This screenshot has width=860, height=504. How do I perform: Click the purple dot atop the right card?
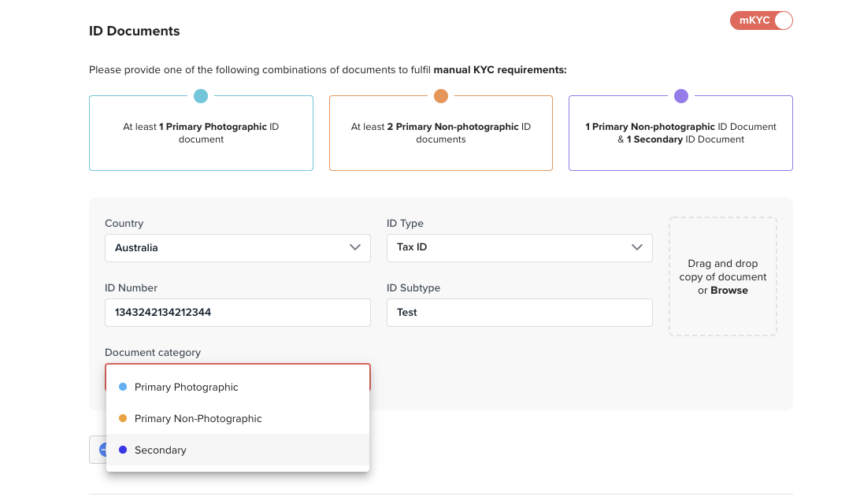pos(681,96)
